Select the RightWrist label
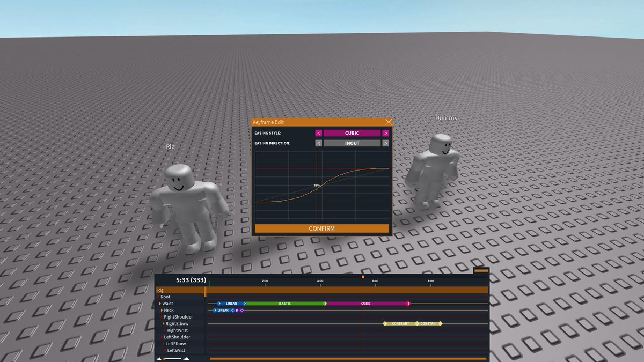This screenshot has width=644, height=362. (178, 330)
